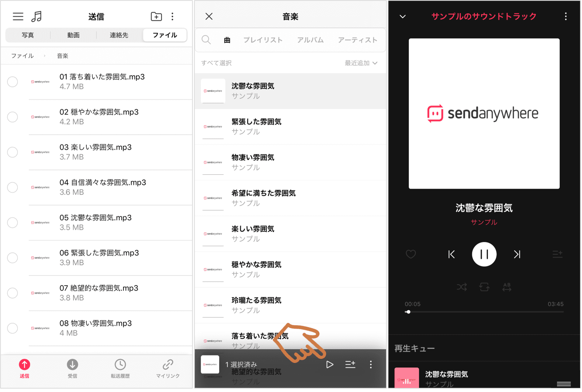Image resolution: width=582 pixels, height=392 pixels.
Task: Switch to 写真 tab
Action: coord(28,35)
